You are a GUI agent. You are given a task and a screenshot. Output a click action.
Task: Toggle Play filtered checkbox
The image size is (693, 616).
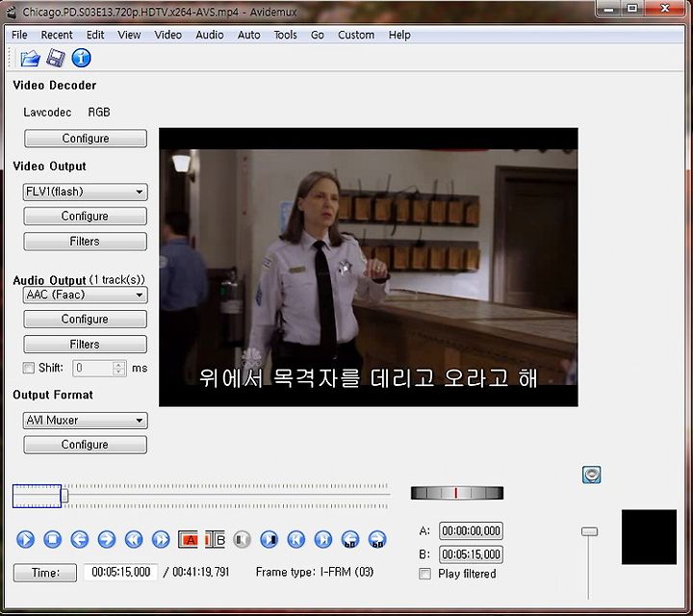point(424,574)
